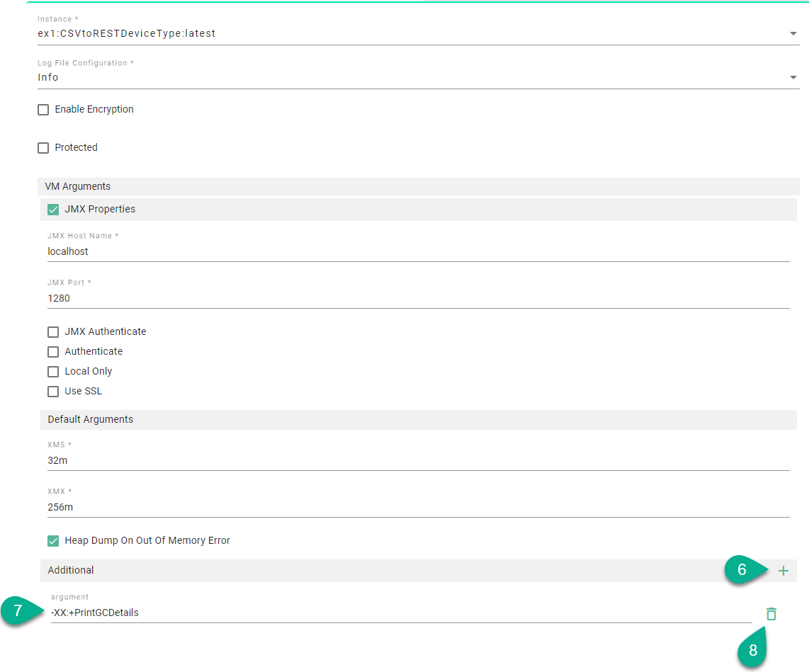Viewport: 809px width, 672px height.
Task: Click the plus icon to add argument
Action: pos(783,571)
